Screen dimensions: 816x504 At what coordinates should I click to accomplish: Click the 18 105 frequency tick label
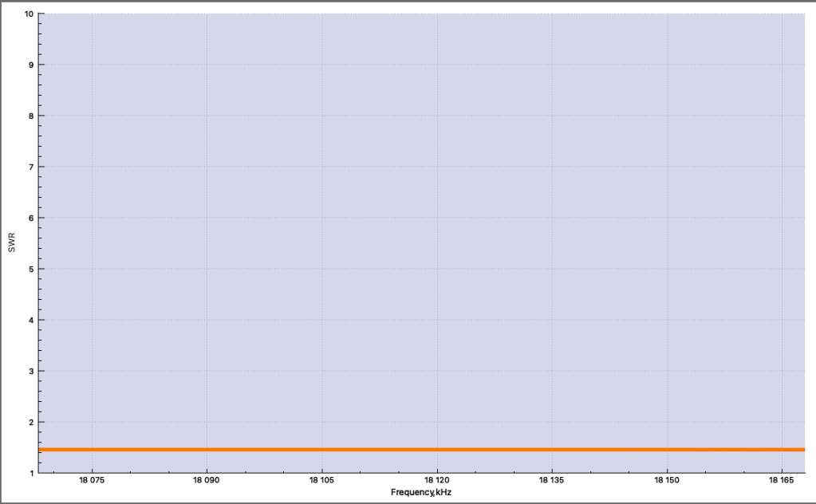click(x=321, y=481)
